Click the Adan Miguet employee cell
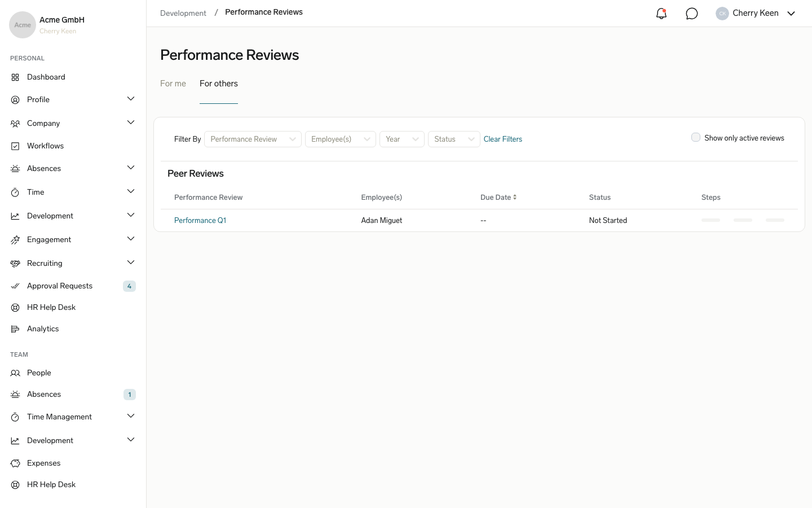Screen dimensions: 812x508 click(382, 221)
